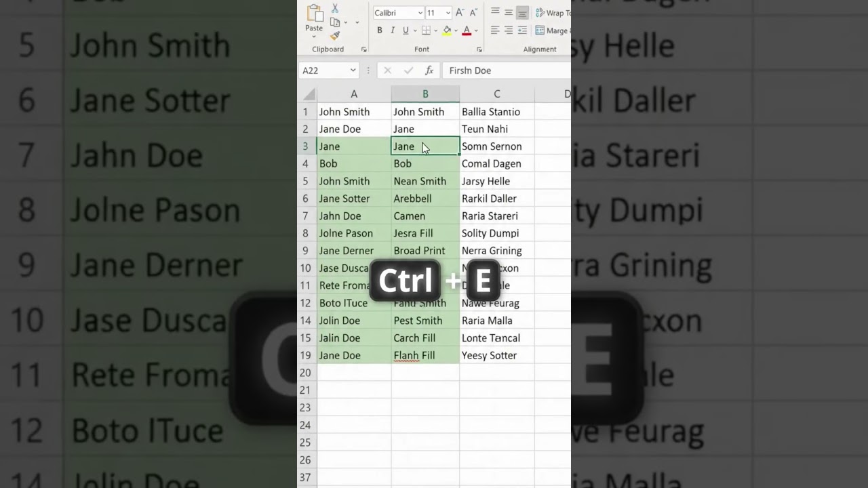Viewport: 868px width, 488px height.
Task: Select column B header
Action: click(425, 94)
